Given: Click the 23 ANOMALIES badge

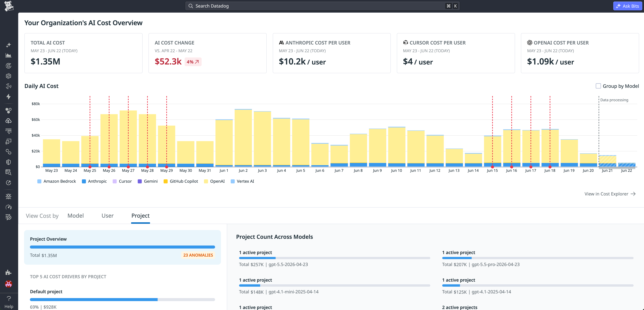Looking at the screenshot, I should (x=198, y=255).
